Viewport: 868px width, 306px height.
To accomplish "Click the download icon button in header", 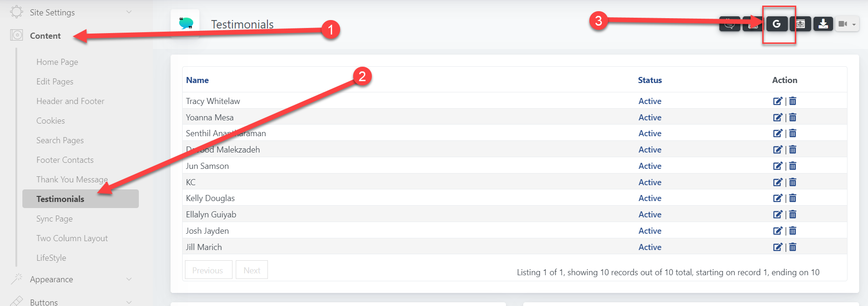I will point(823,24).
